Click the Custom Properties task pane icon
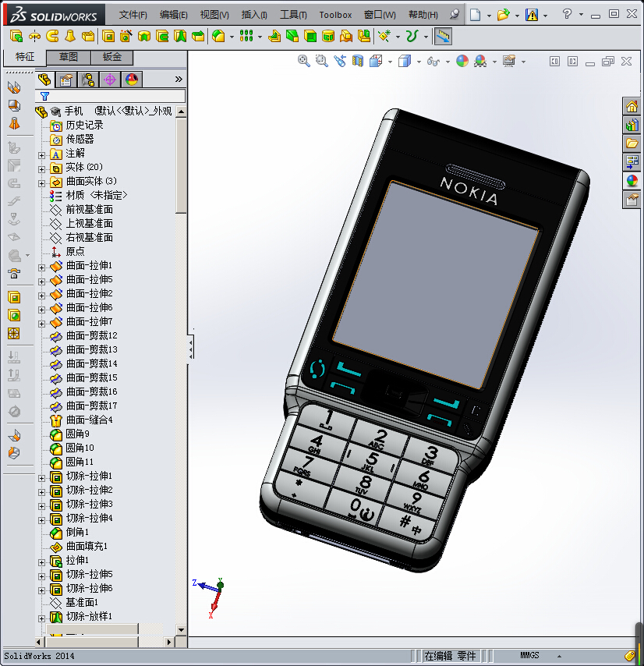 point(632,200)
